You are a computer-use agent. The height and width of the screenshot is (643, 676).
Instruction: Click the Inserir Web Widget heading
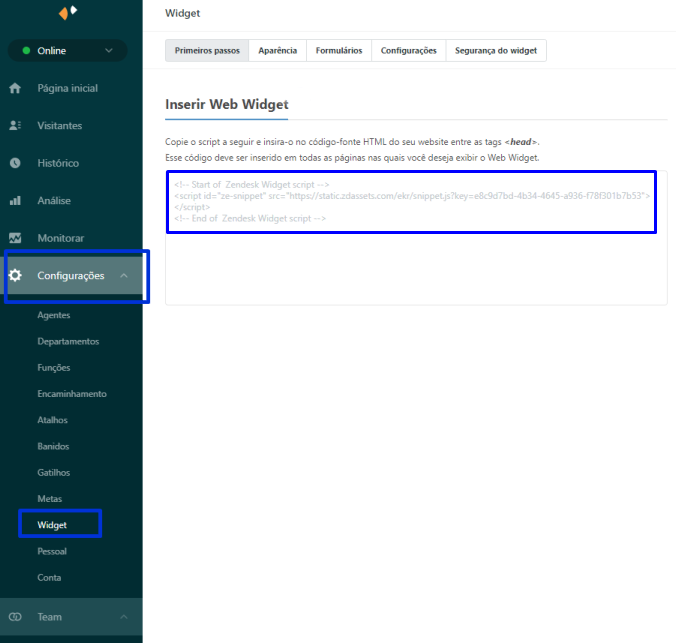pyautogui.click(x=227, y=104)
